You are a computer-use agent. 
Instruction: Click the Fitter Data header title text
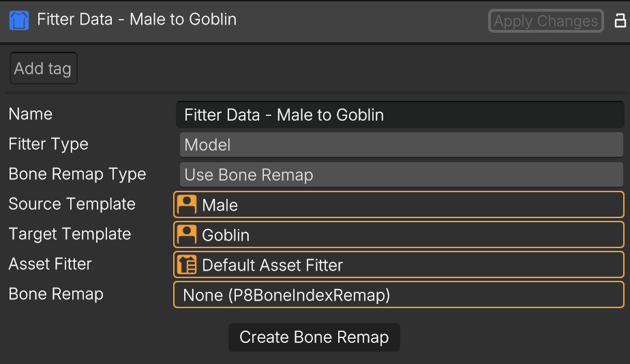pos(136,19)
